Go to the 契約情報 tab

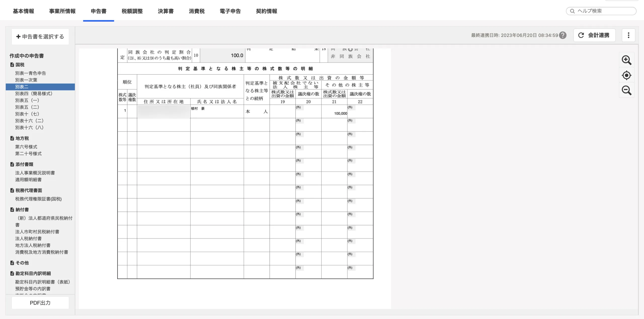click(266, 11)
